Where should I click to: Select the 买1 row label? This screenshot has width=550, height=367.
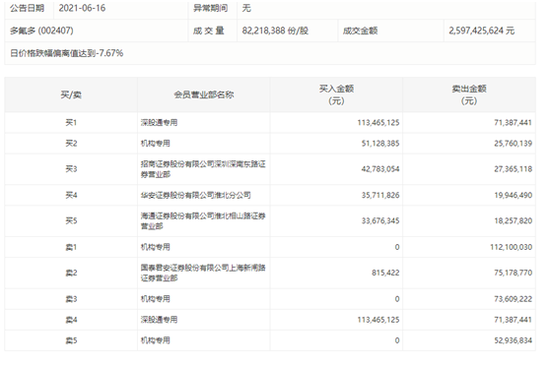[71, 122]
